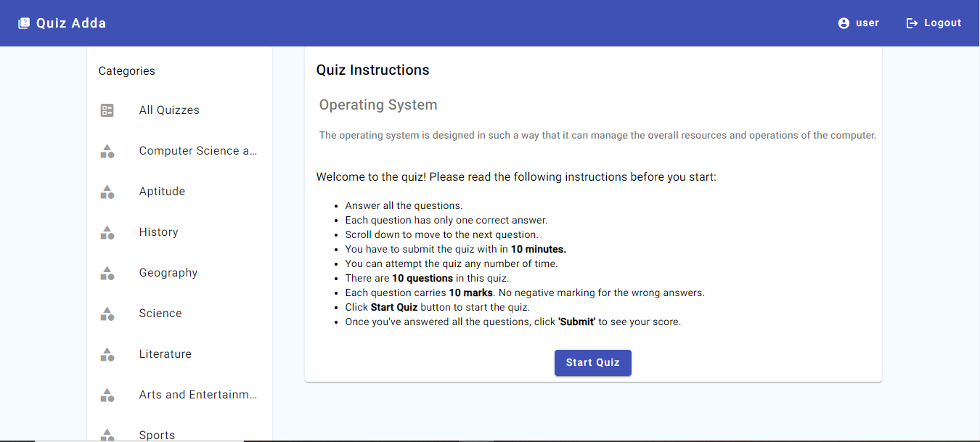Click the Geography category icon

(107, 273)
